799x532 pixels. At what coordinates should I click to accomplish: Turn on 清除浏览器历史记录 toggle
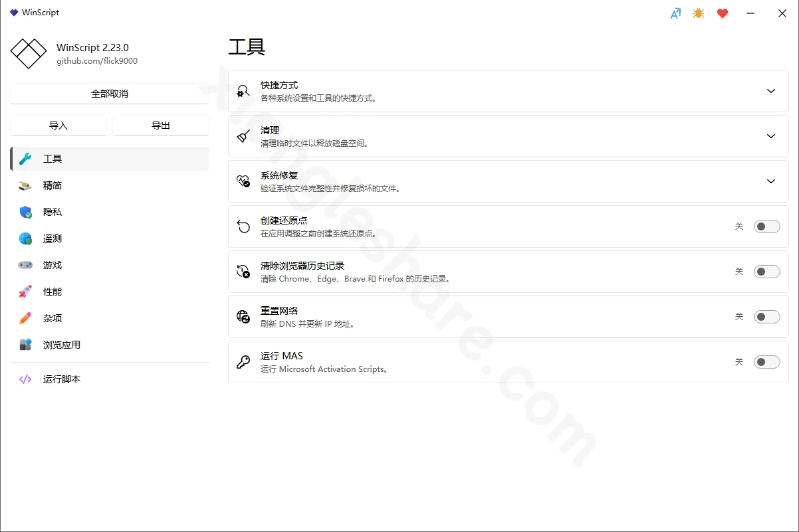coord(766,272)
